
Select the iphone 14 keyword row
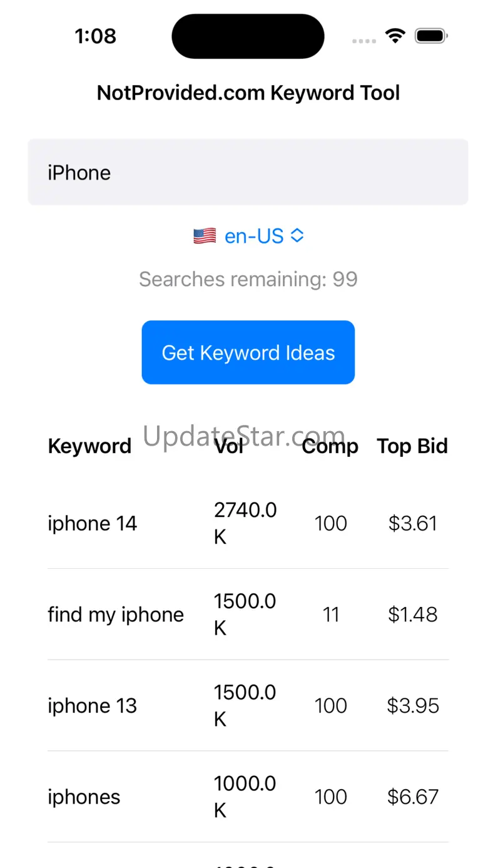[92, 523]
